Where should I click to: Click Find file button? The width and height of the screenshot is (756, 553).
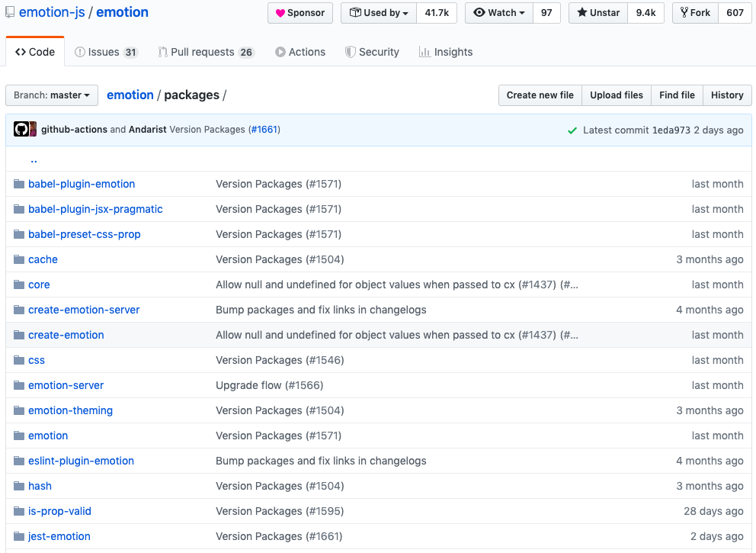pyautogui.click(x=677, y=95)
